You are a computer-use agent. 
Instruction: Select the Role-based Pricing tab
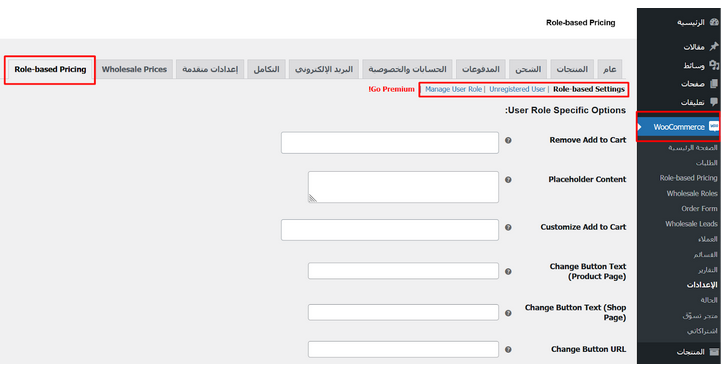50,69
